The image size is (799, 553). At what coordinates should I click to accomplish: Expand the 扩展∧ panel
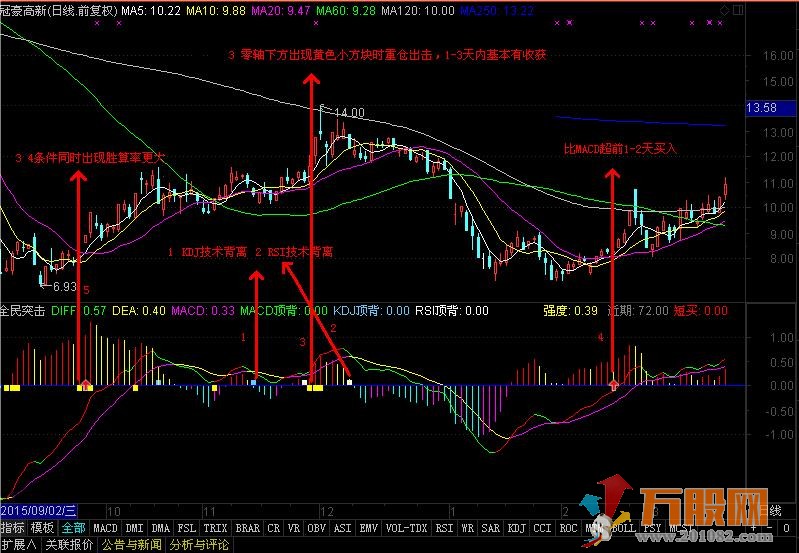coord(19,545)
